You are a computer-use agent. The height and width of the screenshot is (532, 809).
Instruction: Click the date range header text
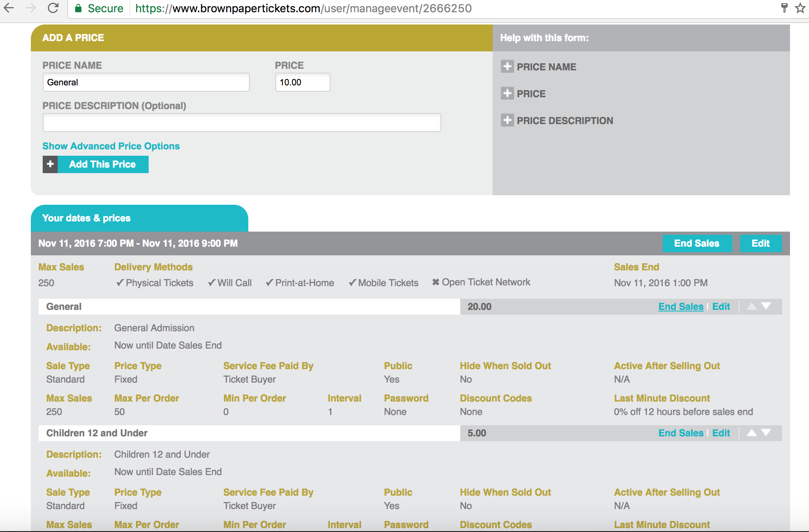tap(138, 243)
